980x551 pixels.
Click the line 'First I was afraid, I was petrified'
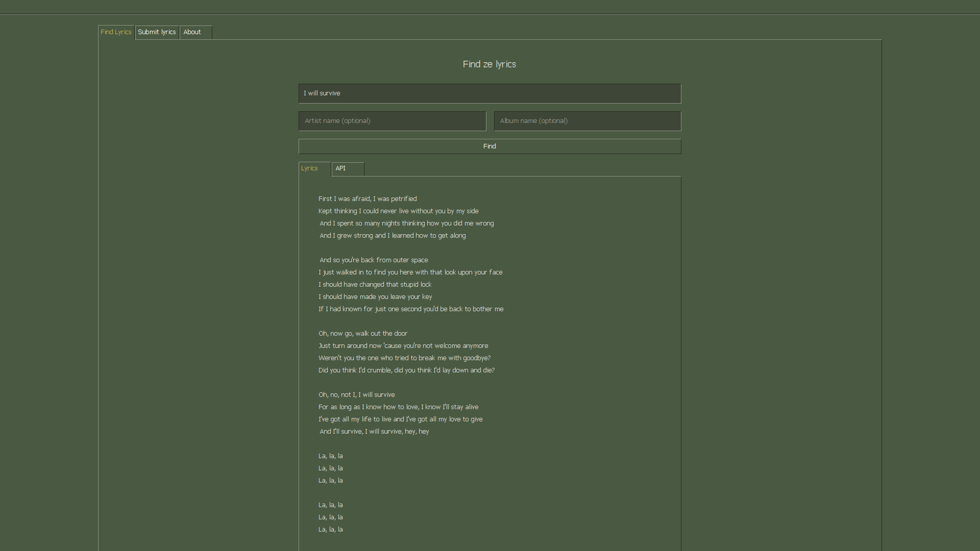(x=367, y=199)
